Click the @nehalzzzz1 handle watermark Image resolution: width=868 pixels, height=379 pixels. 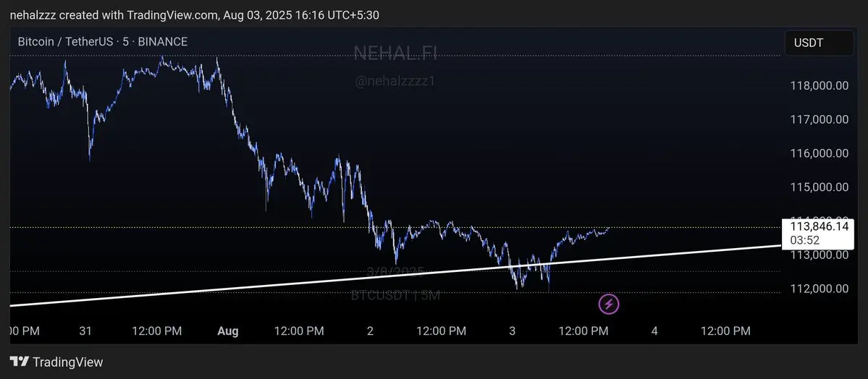click(395, 81)
